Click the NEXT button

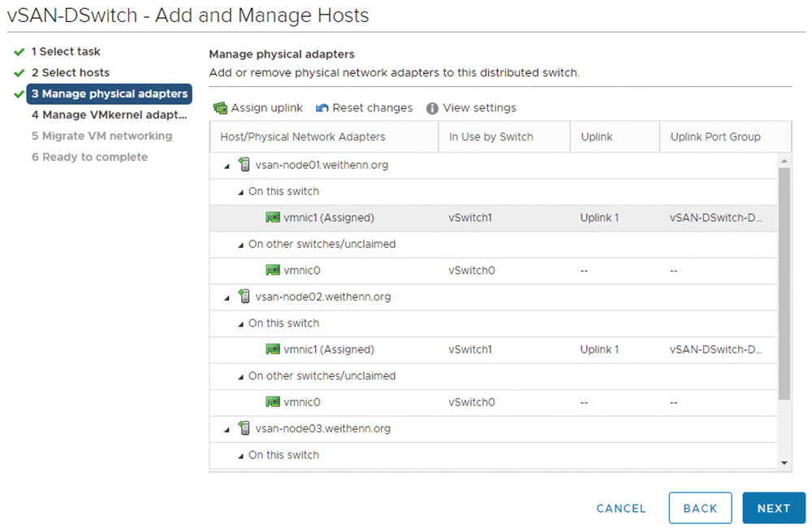pos(774,508)
